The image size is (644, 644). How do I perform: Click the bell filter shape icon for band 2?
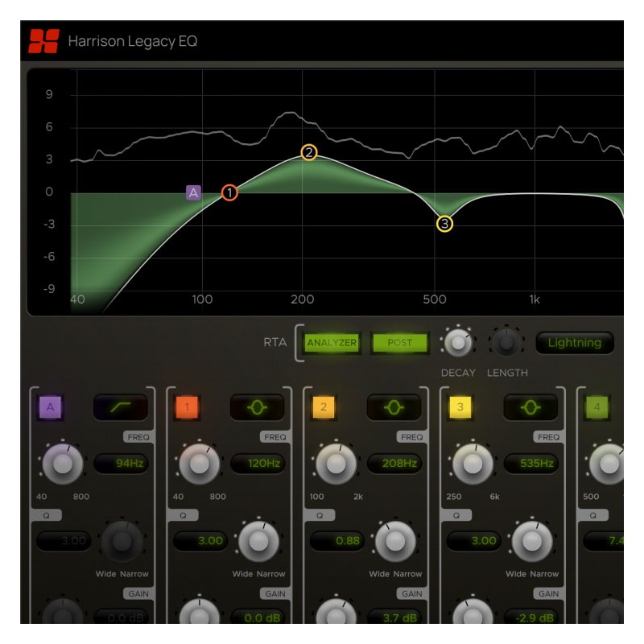(394, 407)
